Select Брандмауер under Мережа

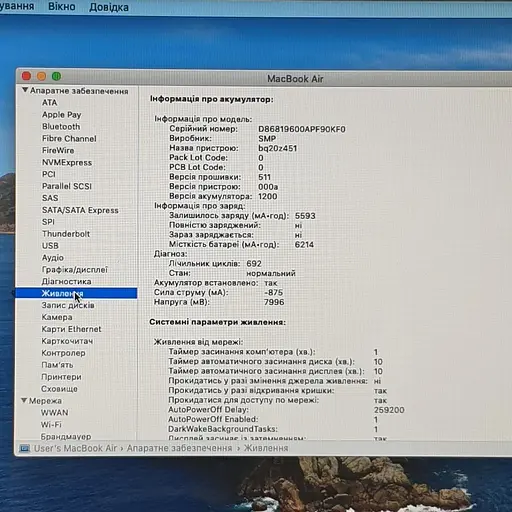(x=66, y=436)
